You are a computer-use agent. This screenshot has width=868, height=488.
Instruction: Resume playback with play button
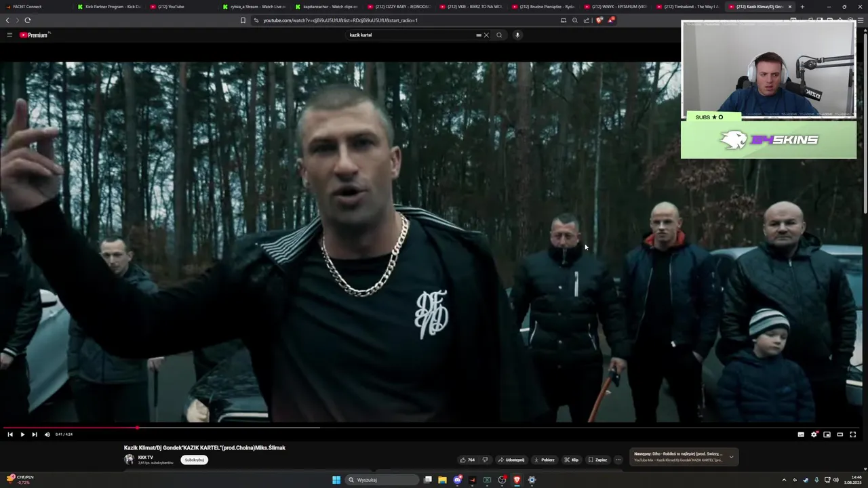[22, 434]
